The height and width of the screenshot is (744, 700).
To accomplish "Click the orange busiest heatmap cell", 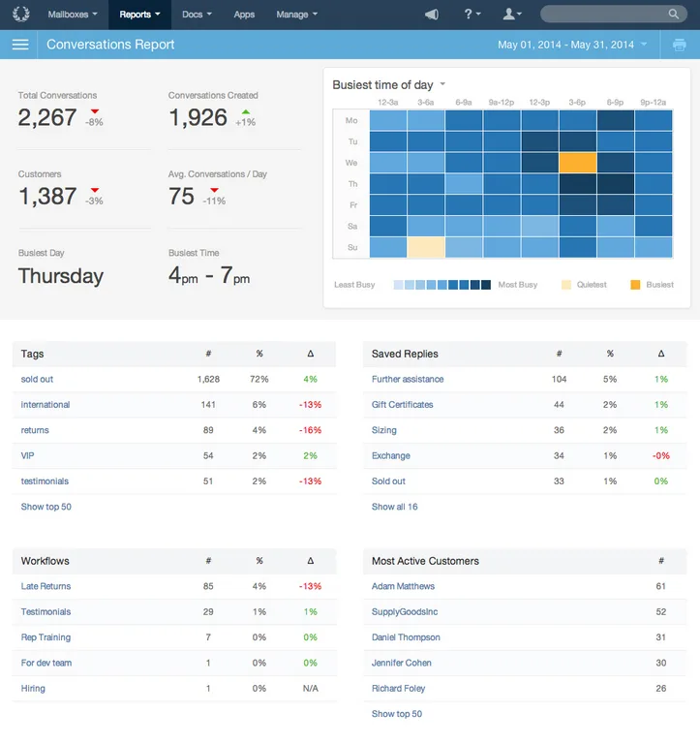I will 578,163.
